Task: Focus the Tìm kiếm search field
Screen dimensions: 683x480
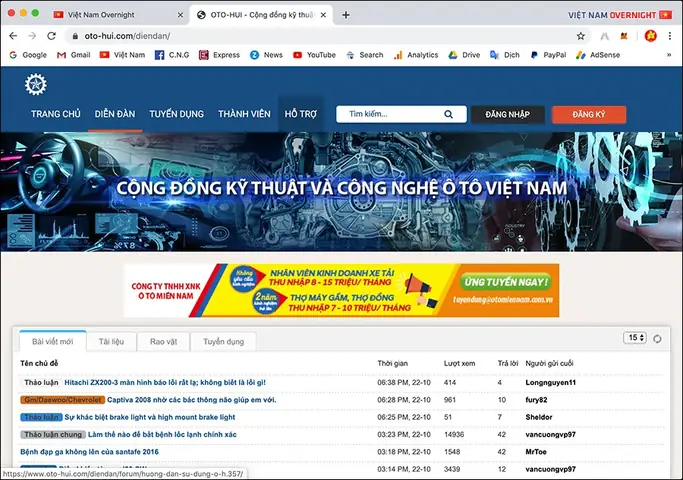Action: 401,114
